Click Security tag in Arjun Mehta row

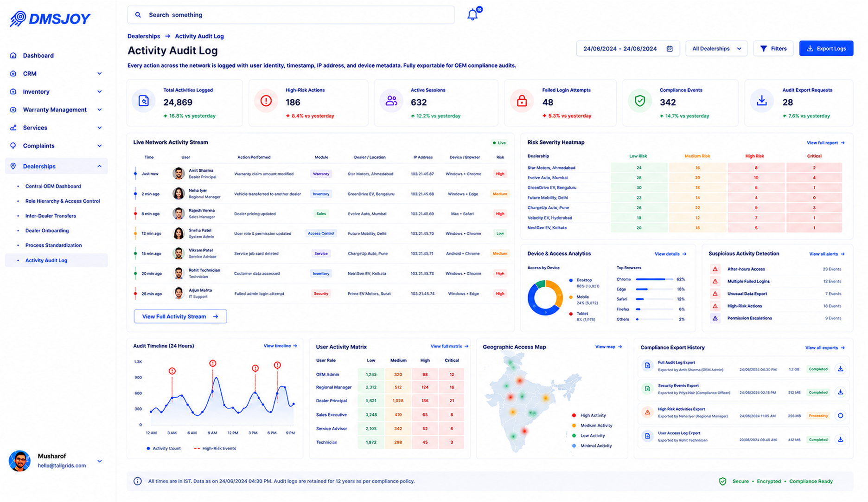[x=321, y=294]
